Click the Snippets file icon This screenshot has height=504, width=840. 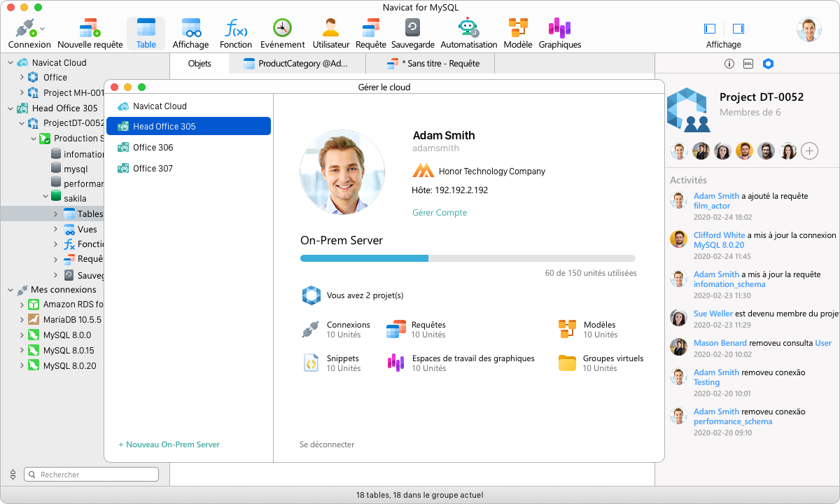tap(311, 363)
